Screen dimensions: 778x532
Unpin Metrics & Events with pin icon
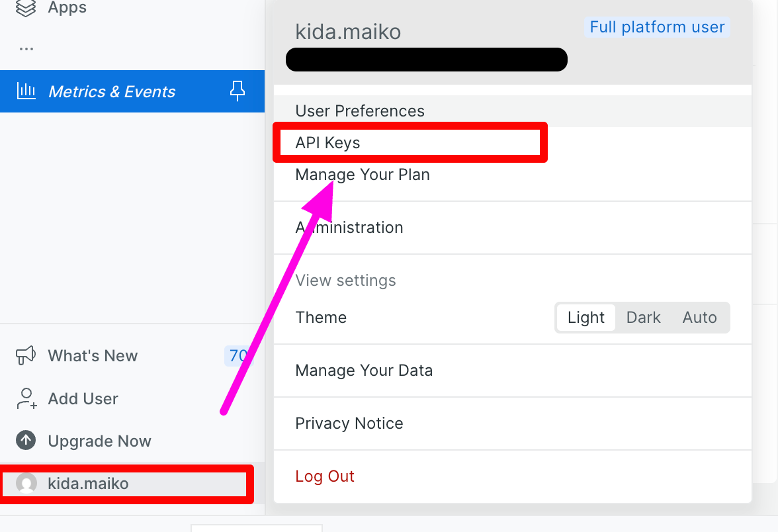coord(237,91)
